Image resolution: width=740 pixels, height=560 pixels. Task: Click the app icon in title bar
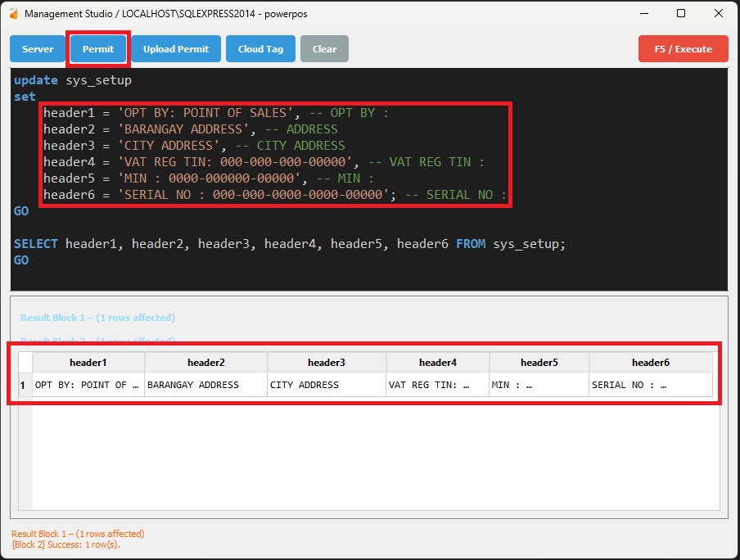click(x=12, y=14)
